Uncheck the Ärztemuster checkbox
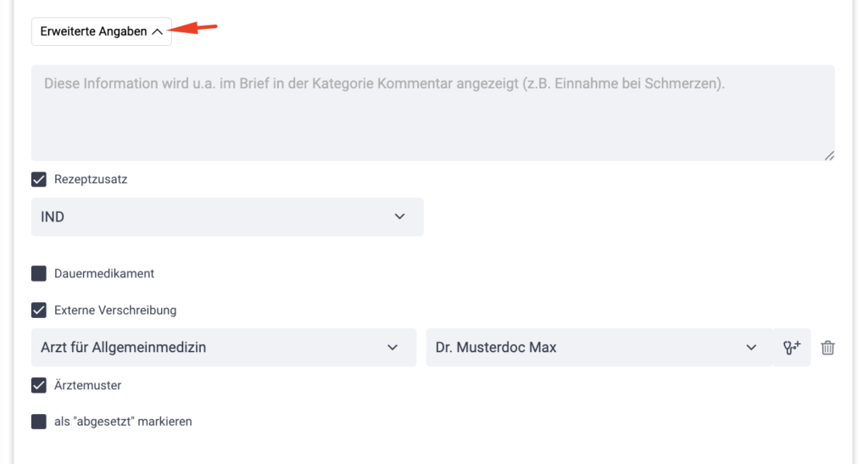The width and height of the screenshot is (868, 464). 39,385
